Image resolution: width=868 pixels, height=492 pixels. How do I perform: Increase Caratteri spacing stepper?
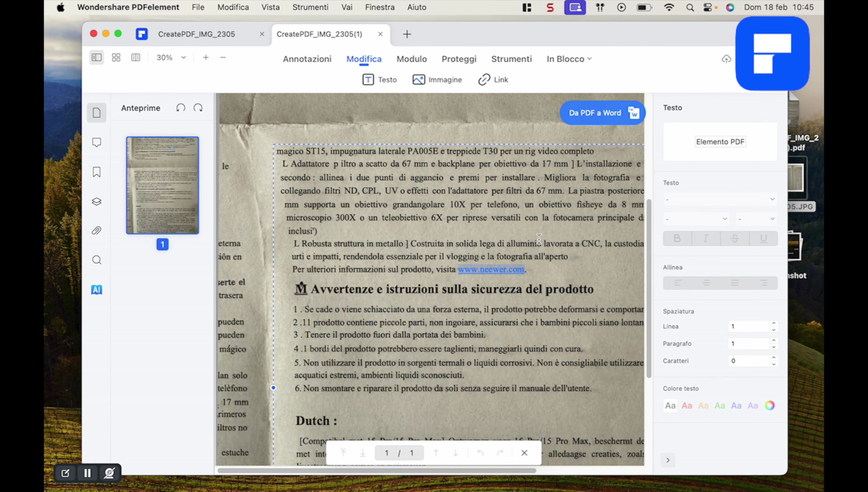tap(774, 357)
